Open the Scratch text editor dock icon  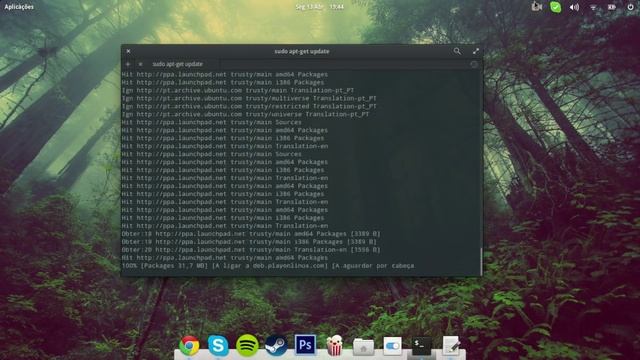click(451, 345)
